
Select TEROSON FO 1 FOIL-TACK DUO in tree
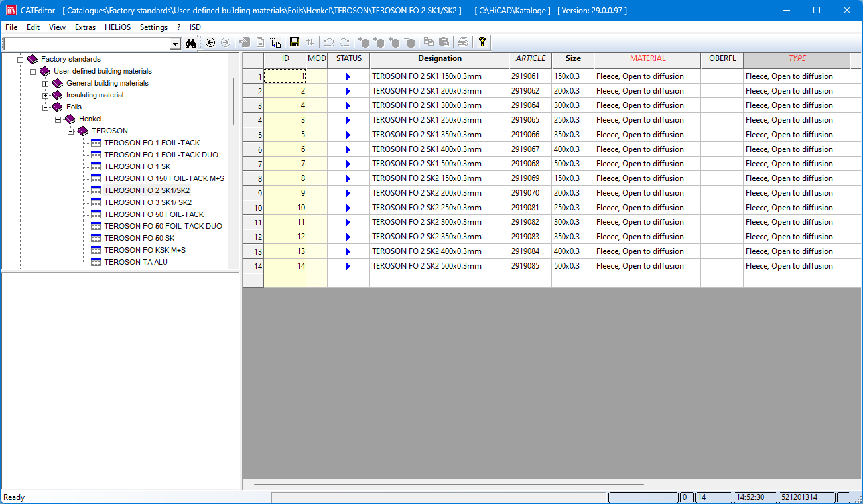pyautogui.click(x=161, y=155)
